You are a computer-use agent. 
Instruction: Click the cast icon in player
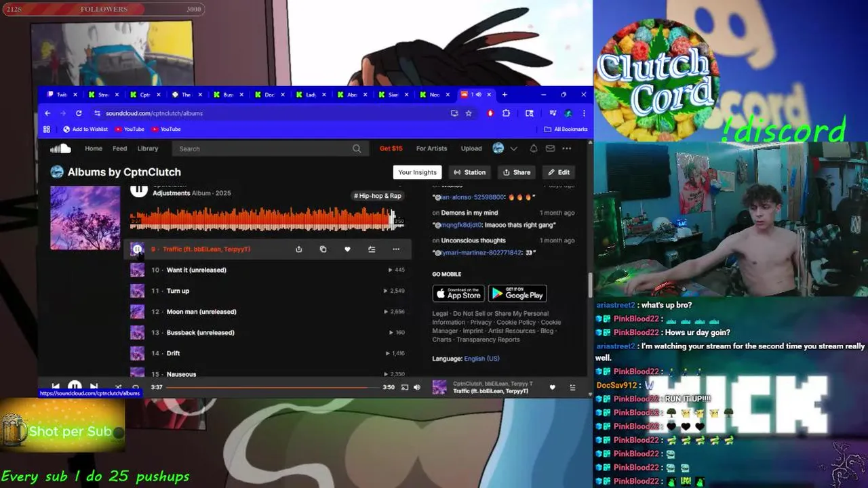pos(405,387)
